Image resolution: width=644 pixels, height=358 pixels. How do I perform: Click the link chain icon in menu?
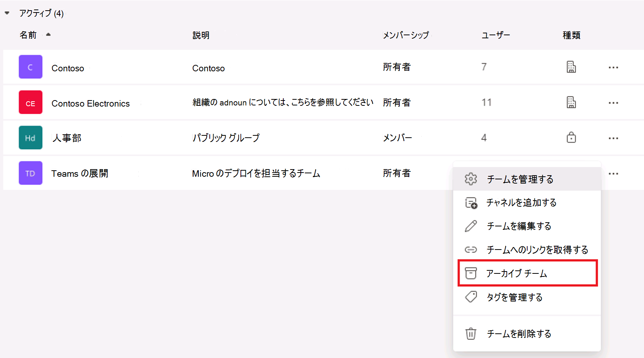click(x=471, y=250)
